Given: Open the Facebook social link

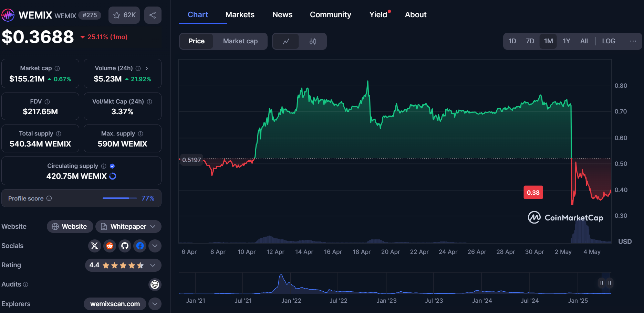Looking at the screenshot, I should coord(140,246).
